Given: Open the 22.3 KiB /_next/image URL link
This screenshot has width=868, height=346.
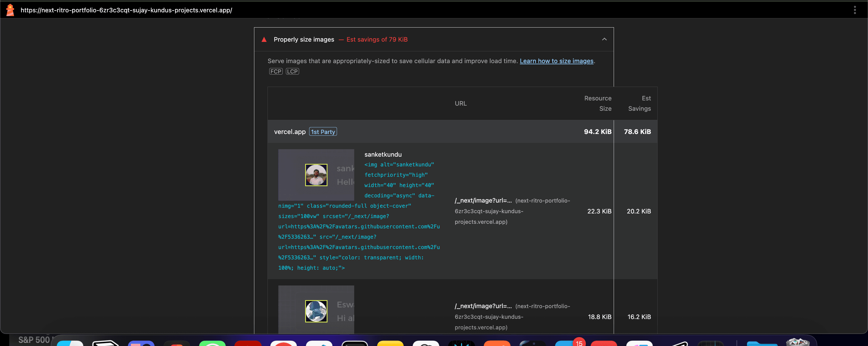Looking at the screenshot, I should point(483,201).
